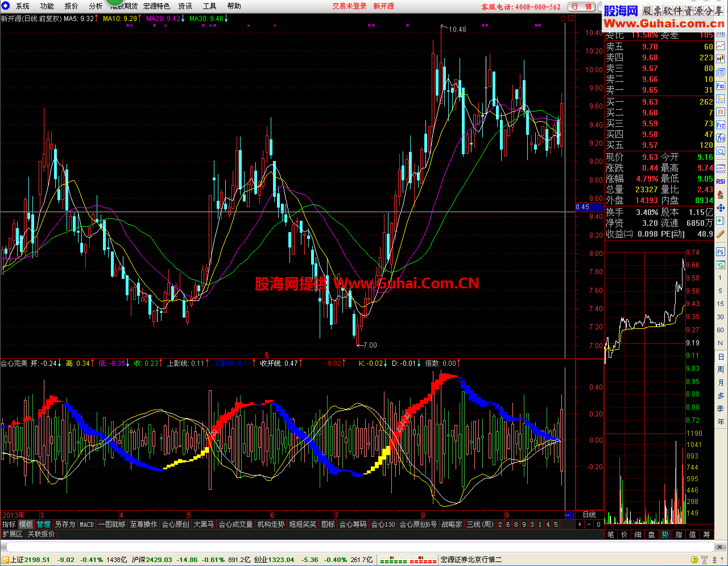Click the green refresh icon under F5
The width and height of the screenshot is (728, 566).
pyautogui.click(x=721, y=264)
